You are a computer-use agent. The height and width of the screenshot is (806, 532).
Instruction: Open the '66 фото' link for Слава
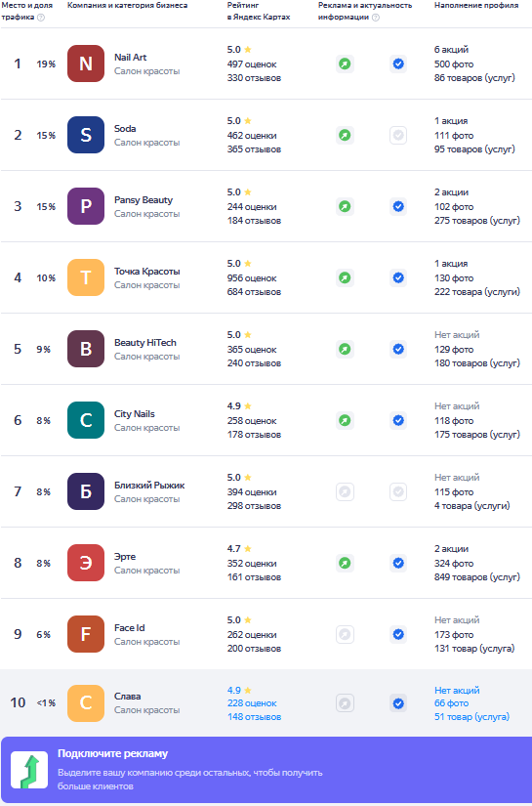(451, 703)
